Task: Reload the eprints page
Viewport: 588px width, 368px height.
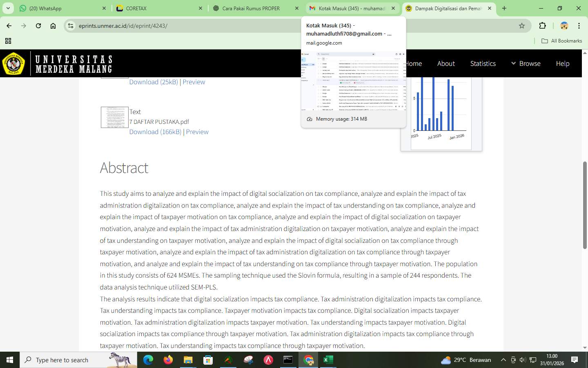Action: click(x=38, y=25)
